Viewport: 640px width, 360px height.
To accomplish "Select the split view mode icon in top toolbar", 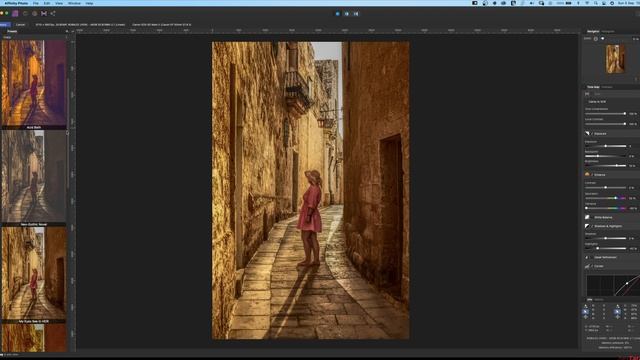I will tap(347, 13).
